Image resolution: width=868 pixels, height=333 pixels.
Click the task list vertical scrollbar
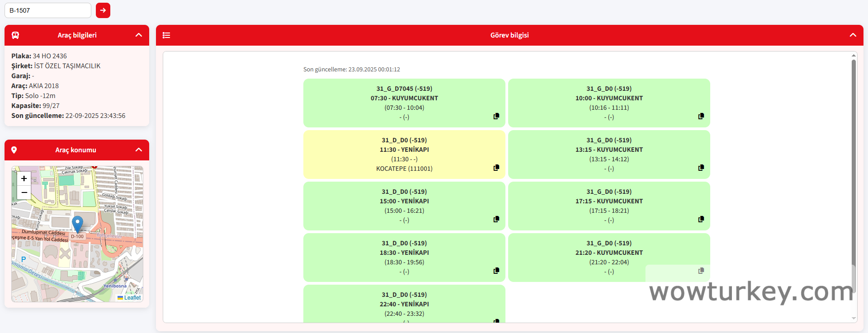pyautogui.click(x=854, y=181)
